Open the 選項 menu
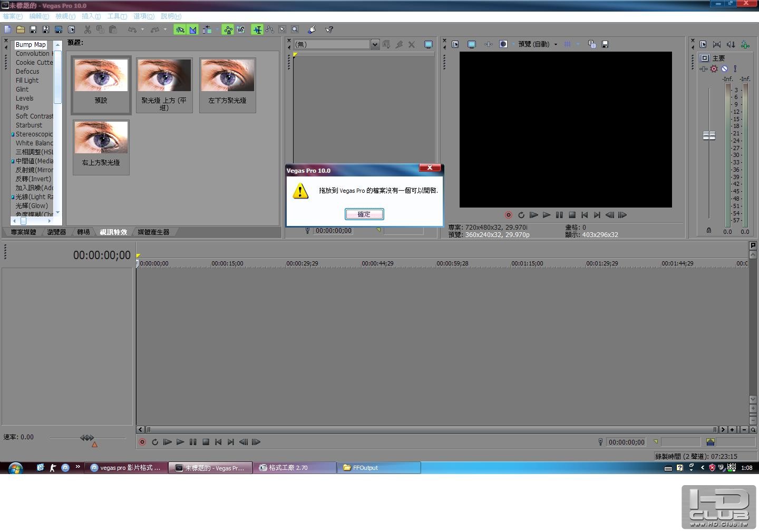The image size is (759, 532). coord(143,16)
